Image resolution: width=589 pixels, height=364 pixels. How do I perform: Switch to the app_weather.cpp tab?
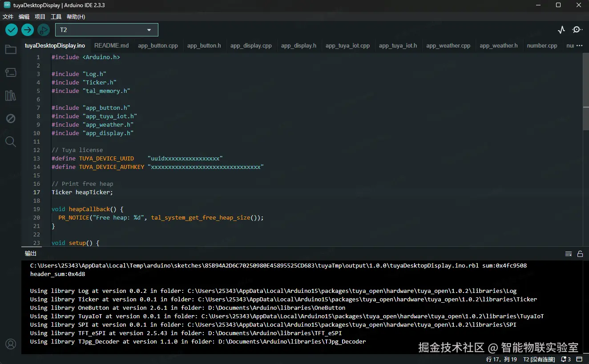(x=448, y=45)
